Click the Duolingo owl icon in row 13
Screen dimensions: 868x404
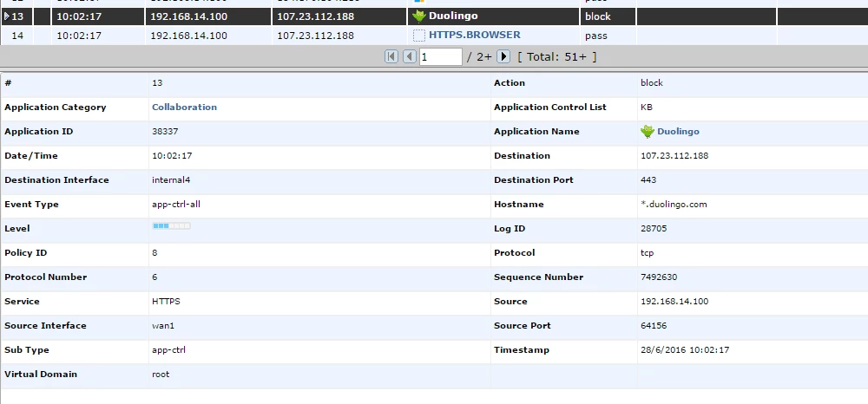click(419, 16)
